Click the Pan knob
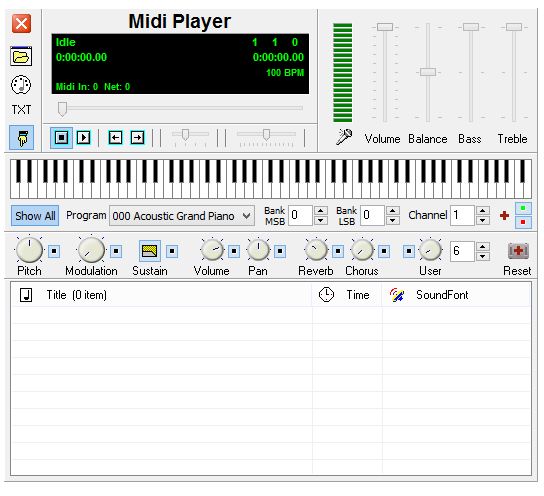The width and height of the screenshot is (544, 496). tap(258, 250)
